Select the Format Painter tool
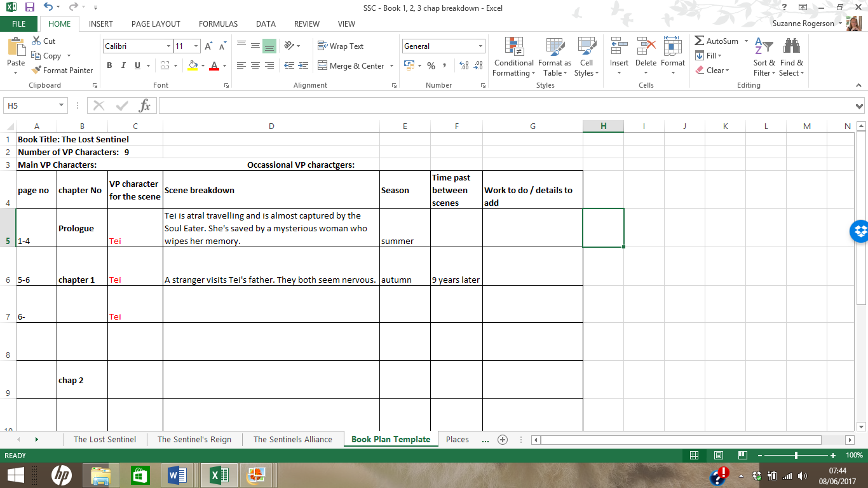The height and width of the screenshot is (488, 868). 62,70
